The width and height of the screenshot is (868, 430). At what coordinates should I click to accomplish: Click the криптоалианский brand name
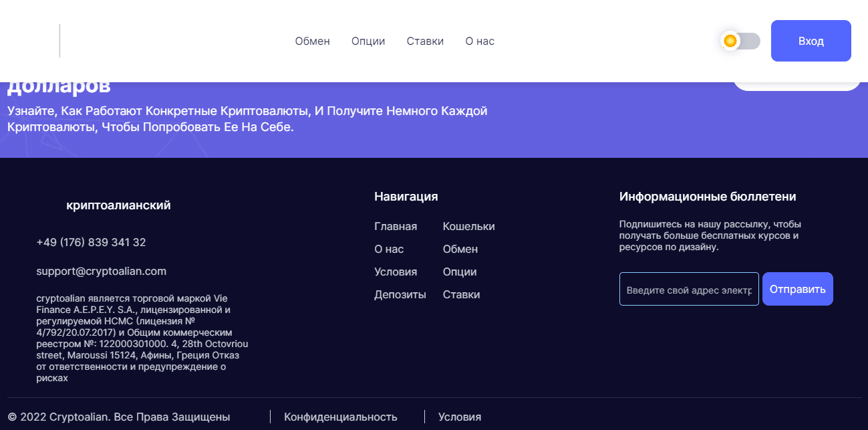tap(118, 205)
